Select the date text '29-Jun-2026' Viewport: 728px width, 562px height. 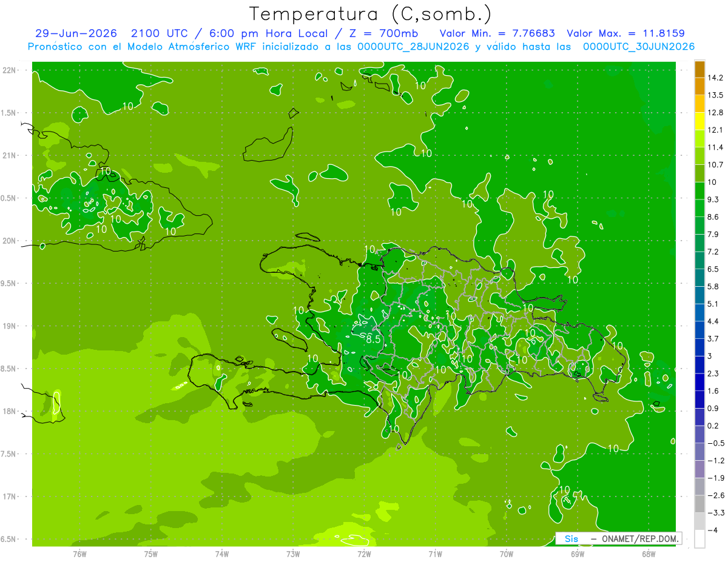tap(76, 33)
